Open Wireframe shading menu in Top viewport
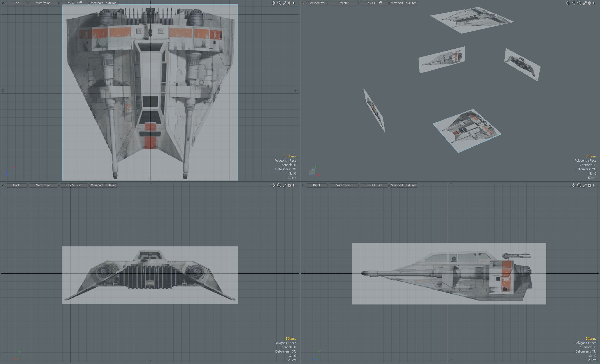600x364 pixels. (43, 3)
